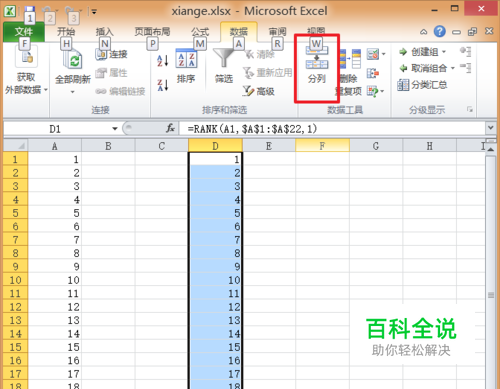Expand the Refresh All dropdown arrow
Viewport: 500px width, 389px height.
tap(72, 92)
